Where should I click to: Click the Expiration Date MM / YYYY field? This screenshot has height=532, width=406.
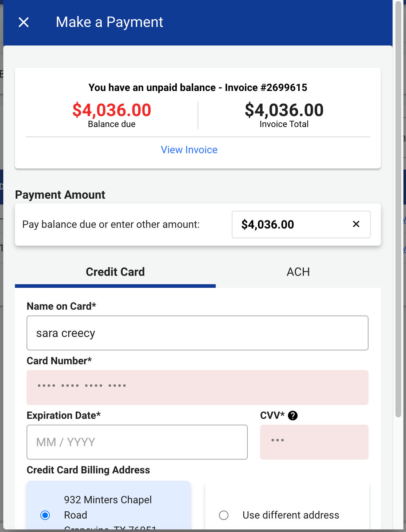pyautogui.click(x=137, y=442)
